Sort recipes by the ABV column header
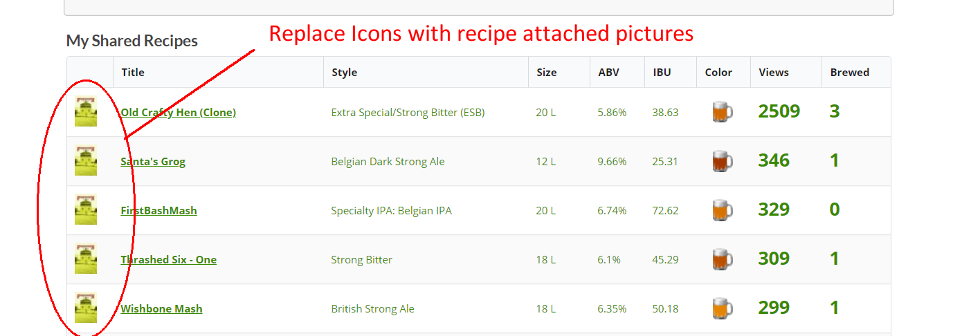 point(609,72)
